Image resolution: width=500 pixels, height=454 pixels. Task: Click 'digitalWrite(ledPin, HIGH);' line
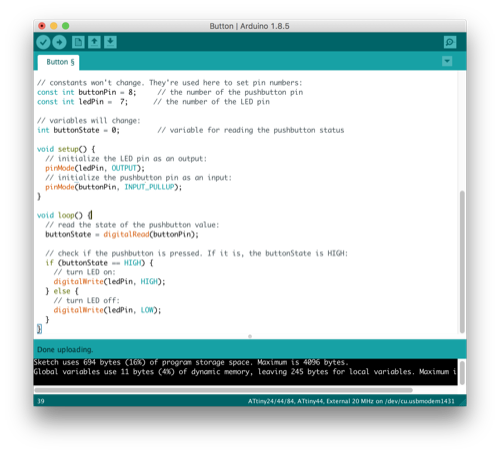pyautogui.click(x=109, y=282)
